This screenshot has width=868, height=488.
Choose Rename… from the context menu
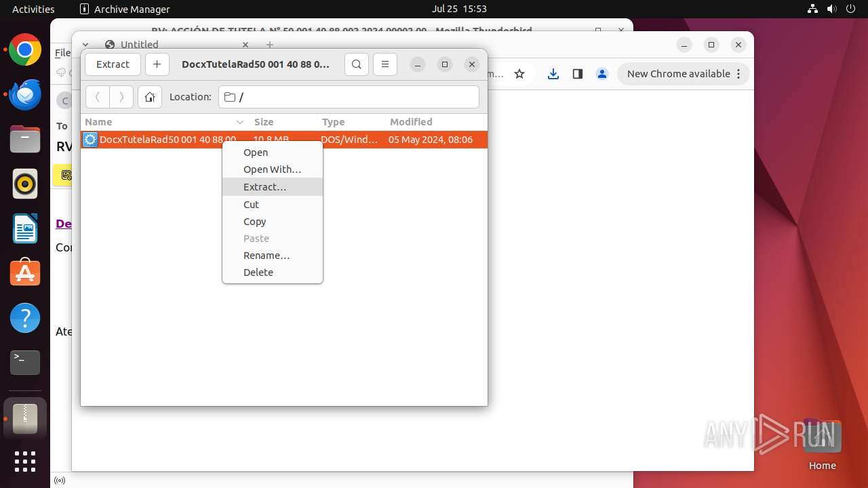[273, 256]
